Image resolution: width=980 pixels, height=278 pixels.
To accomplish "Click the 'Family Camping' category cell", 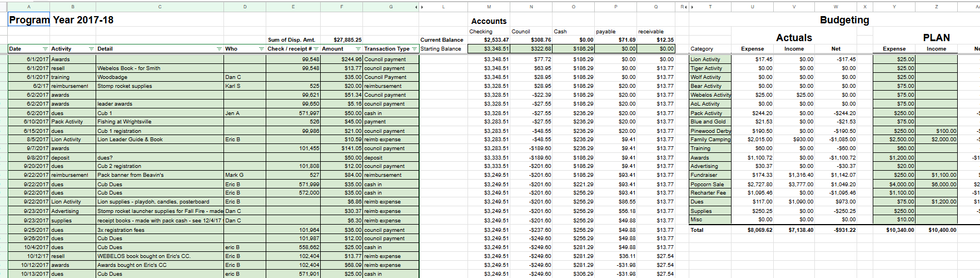I will tap(710, 140).
